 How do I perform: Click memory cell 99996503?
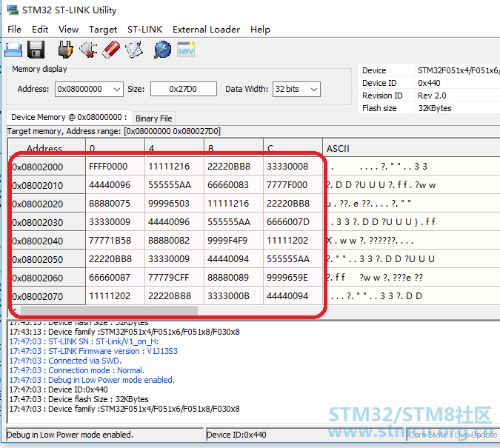pos(174,204)
